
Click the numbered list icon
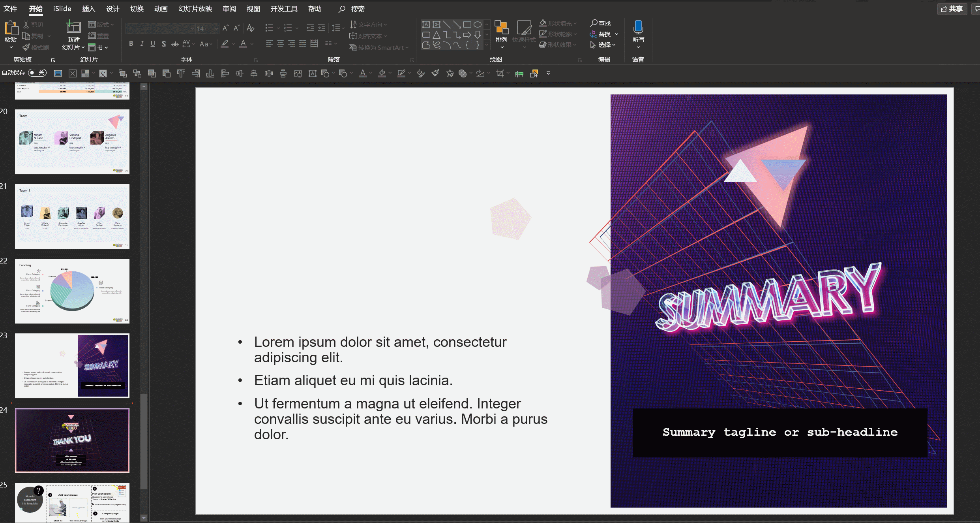(288, 28)
